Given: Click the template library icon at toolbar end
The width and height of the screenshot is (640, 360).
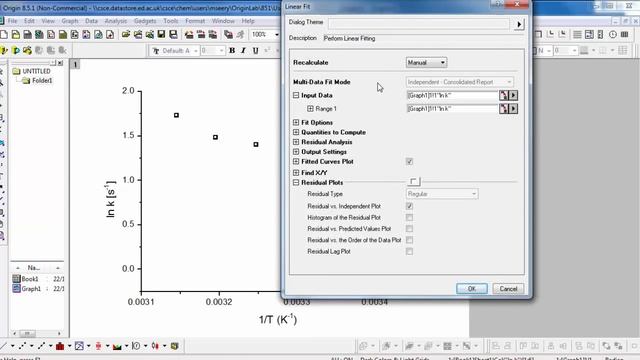Looking at the screenshot, I should click(174, 346).
